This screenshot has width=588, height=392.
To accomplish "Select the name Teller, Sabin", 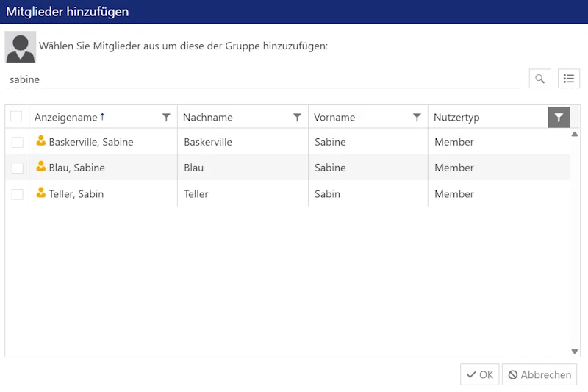I will 76,194.
